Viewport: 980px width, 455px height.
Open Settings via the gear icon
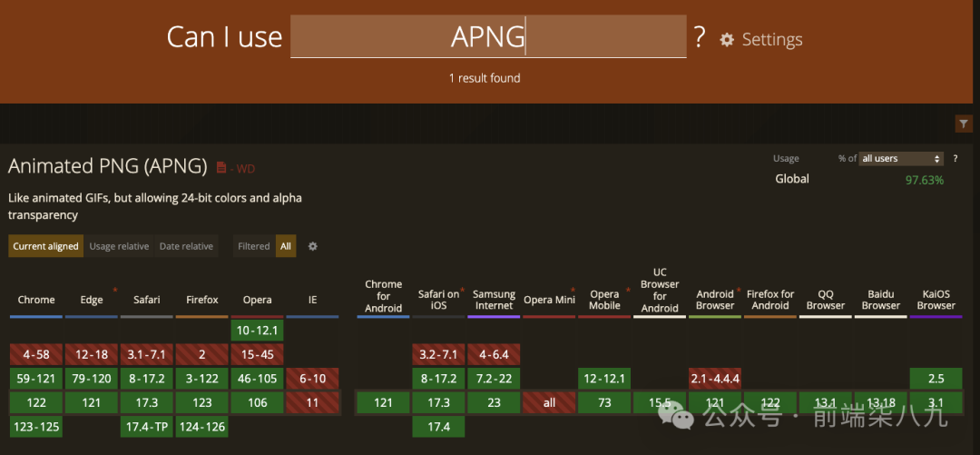726,40
